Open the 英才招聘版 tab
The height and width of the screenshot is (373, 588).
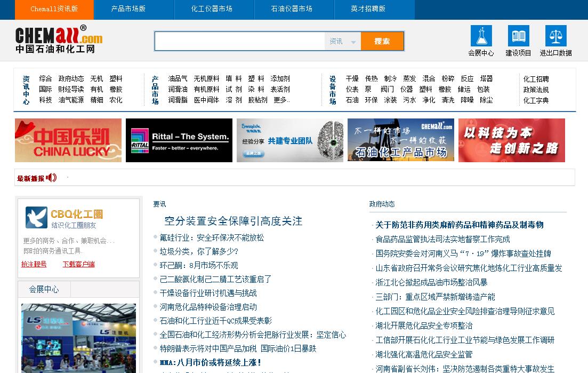[368, 9]
